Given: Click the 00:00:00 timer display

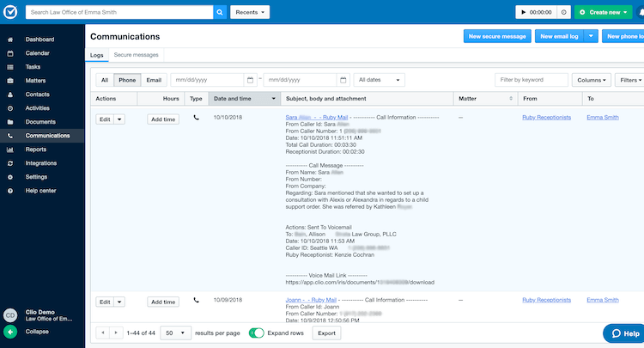Looking at the screenshot, I should (540, 12).
